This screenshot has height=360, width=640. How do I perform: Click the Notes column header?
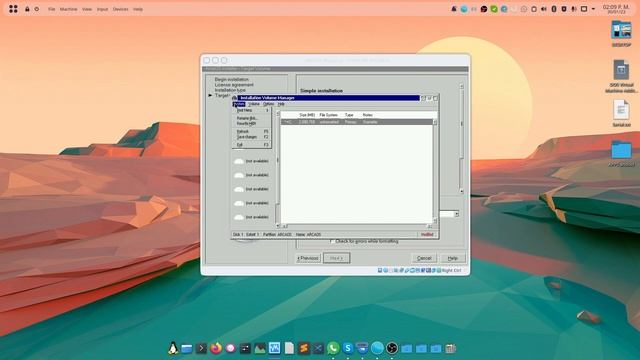pyautogui.click(x=367, y=115)
